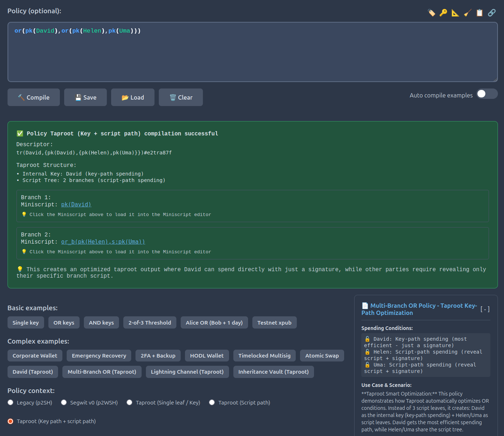Open pk(David) miniscript in editor

point(76,205)
